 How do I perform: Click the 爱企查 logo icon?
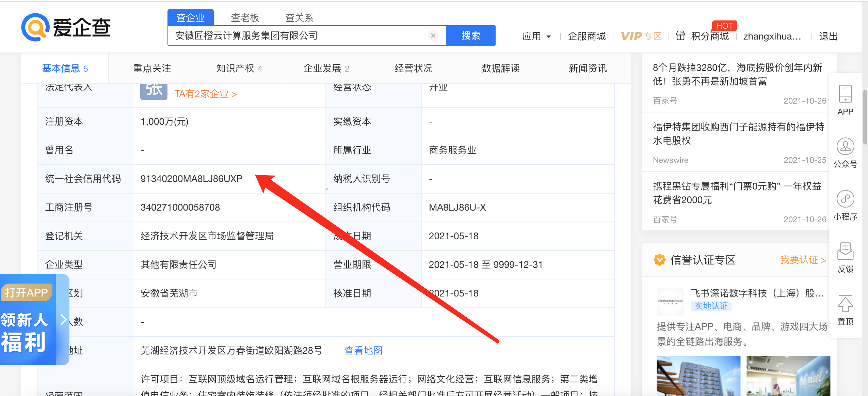coord(35,27)
